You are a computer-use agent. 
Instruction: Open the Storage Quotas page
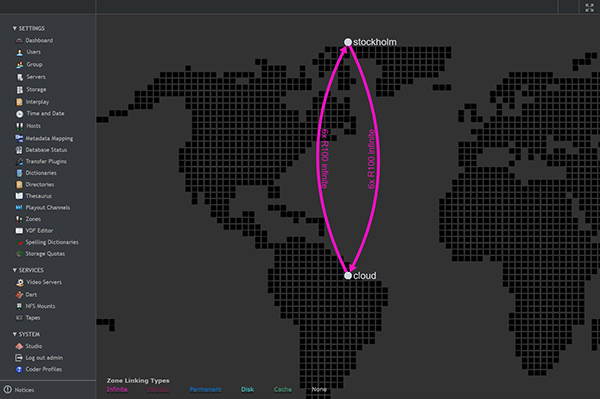45,254
